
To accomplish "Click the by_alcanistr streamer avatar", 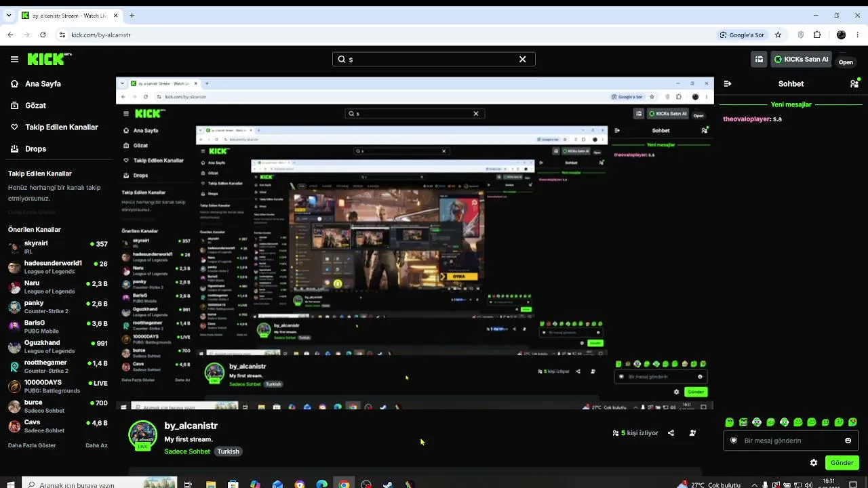I will click(142, 435).
